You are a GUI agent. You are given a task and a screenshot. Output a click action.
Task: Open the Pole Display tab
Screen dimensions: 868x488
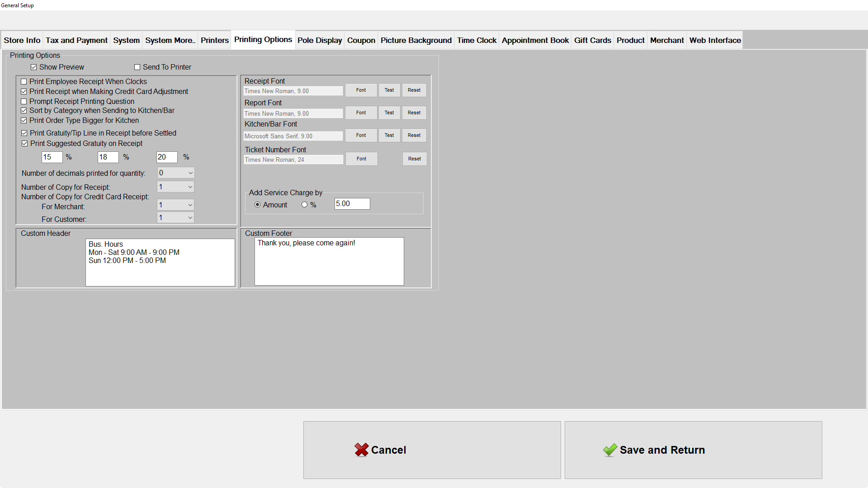pos(319,40)
